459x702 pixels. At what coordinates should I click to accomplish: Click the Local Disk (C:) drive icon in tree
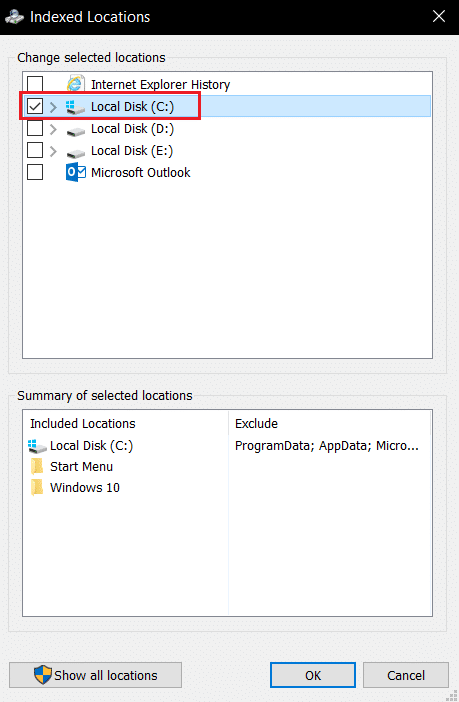point(75,107)
